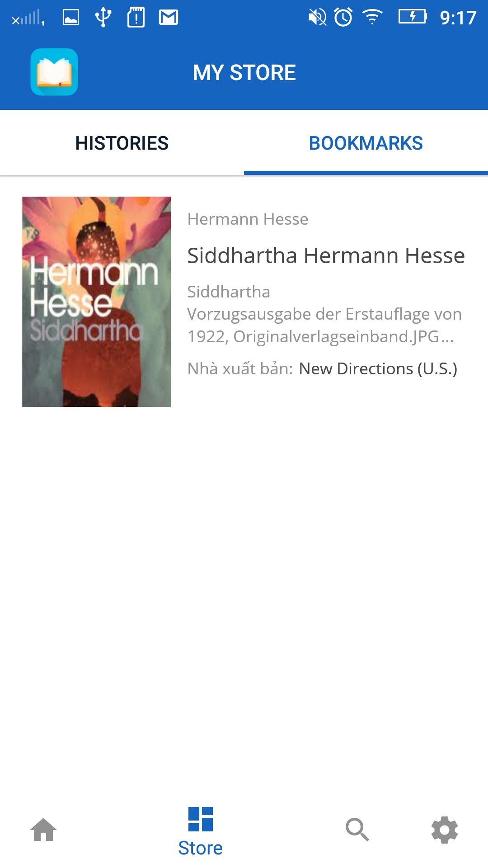Open the Siddhartha Hermann Hesse title
This screenshot has height=868, width=488.
[326, 255]
